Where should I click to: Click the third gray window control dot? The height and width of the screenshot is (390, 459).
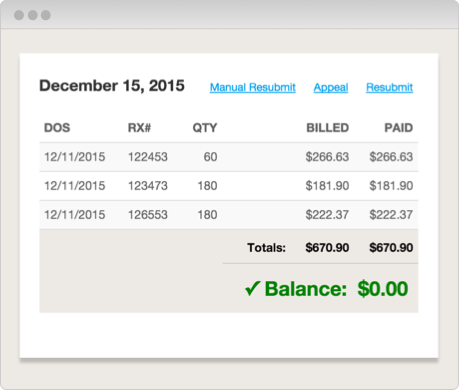[46, 15]
